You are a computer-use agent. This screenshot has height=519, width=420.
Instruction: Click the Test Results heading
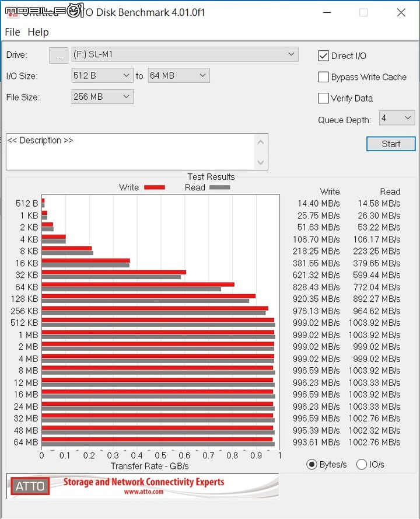[x=211, y=177]
